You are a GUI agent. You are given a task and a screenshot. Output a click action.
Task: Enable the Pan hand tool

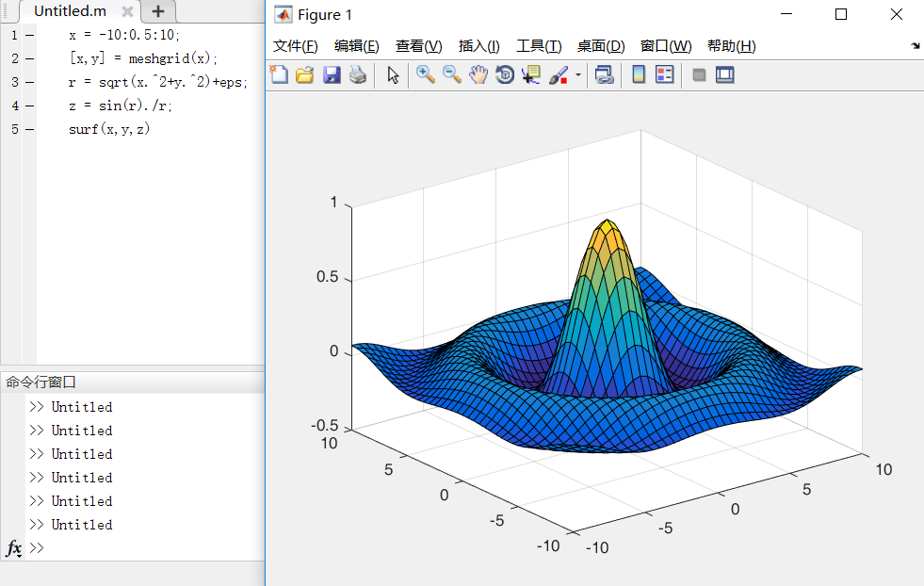coord(478,74)
